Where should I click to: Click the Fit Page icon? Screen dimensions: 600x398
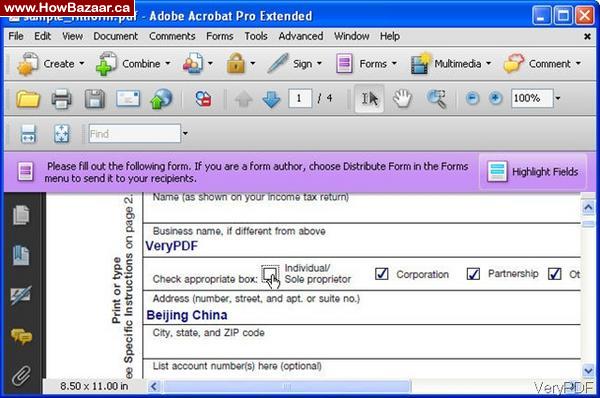click(62, 134)
